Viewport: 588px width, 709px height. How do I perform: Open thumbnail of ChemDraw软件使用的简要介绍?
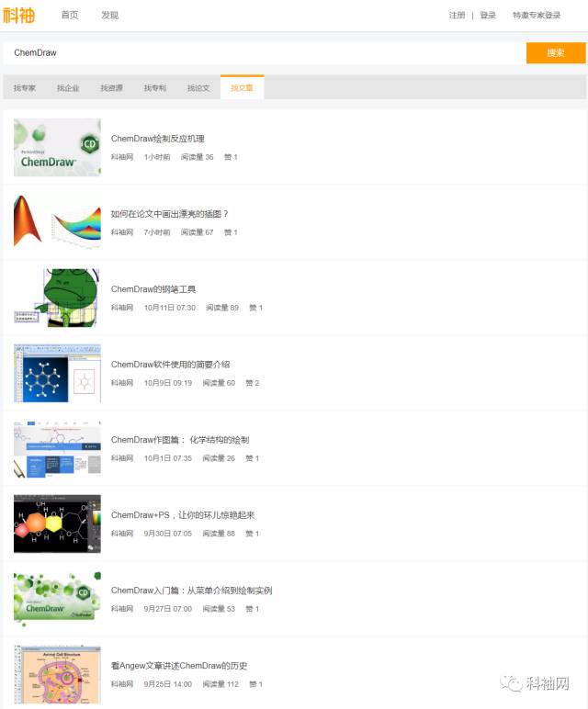[x=57, y=373]
